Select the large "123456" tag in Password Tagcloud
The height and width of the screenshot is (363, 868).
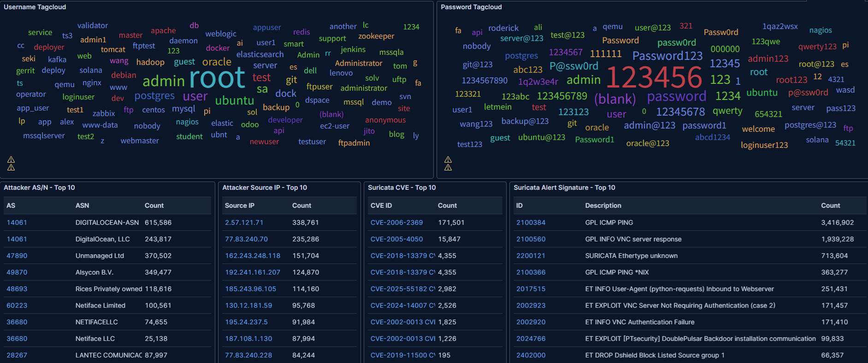654,77
